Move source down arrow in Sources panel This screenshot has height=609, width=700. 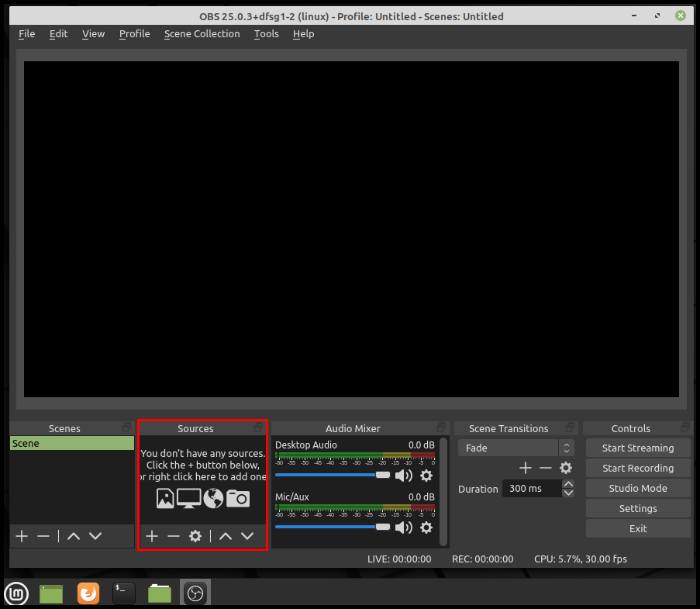[247, 536]
